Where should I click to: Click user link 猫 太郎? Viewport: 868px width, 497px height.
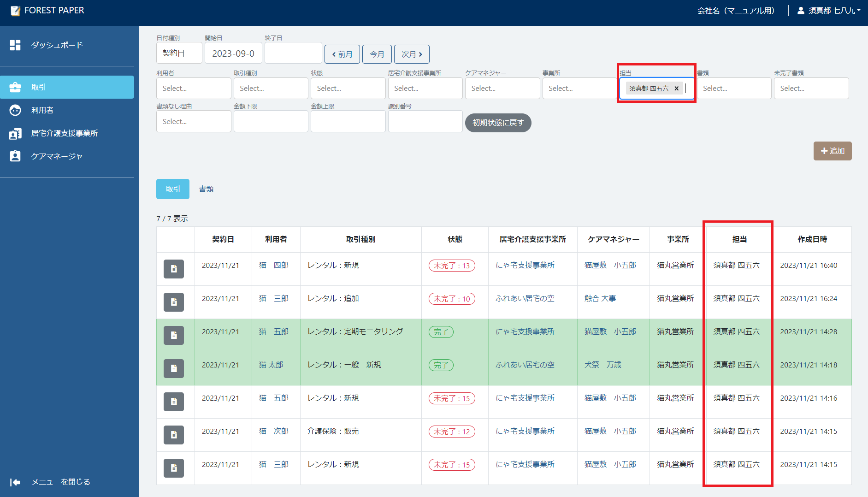pyautogui.click(x=271, y=365)
